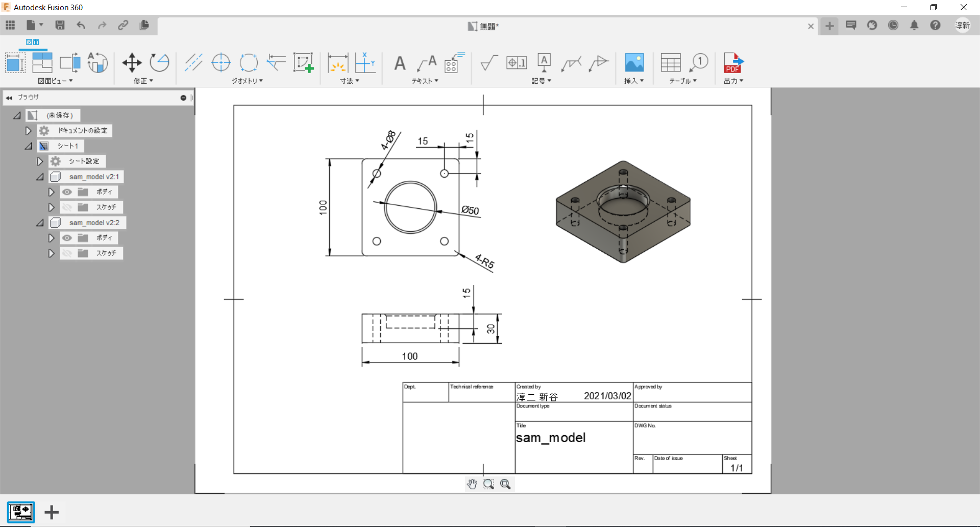Click the Center Mark geometry tool

220,63
